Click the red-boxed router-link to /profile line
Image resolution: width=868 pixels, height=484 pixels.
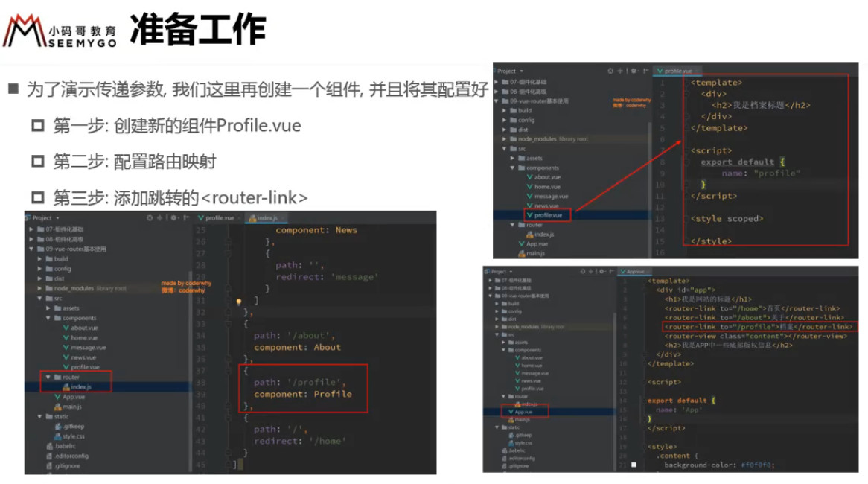click(759, 327)
